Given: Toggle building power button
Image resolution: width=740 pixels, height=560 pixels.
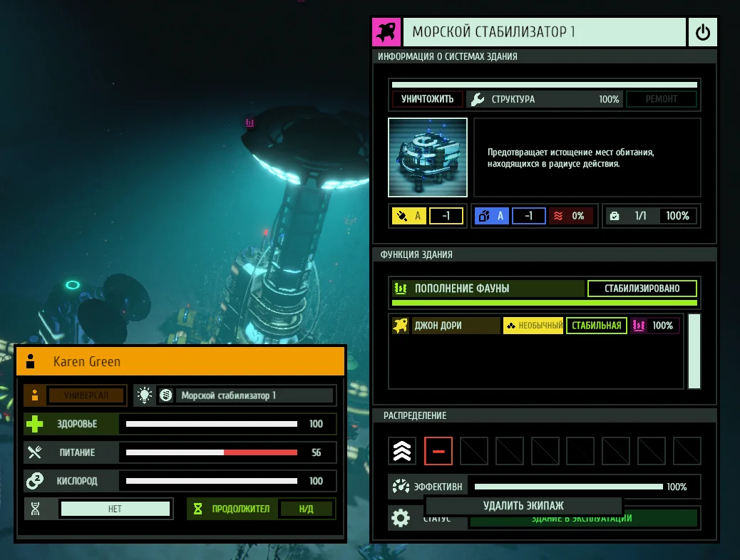Looking at the screenshot, I should (703, 32).
